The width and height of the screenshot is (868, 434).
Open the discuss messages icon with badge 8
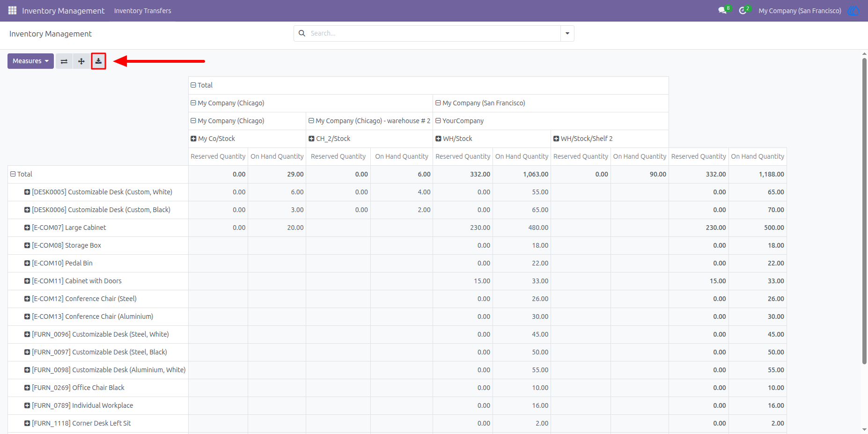click(722, 10)
